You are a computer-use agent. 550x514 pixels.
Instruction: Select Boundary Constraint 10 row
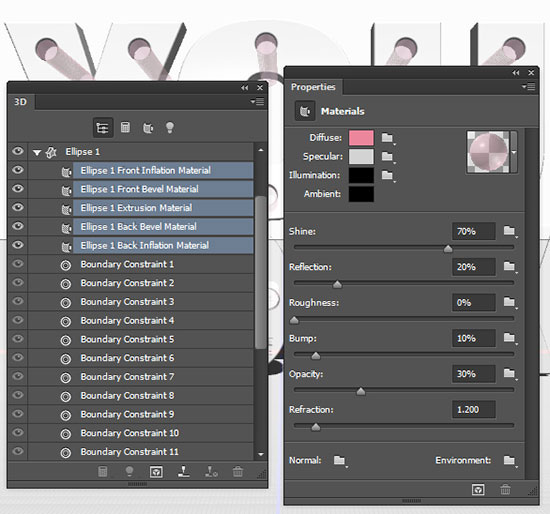point(140,433)
